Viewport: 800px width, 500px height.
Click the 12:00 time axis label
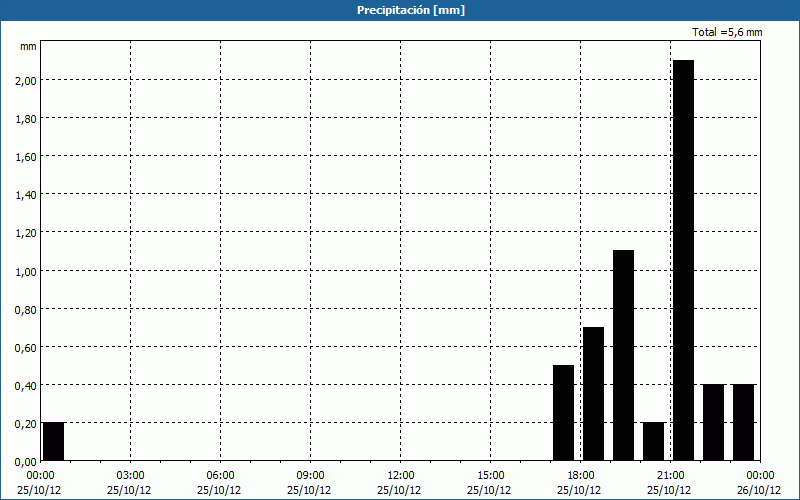[x=401, y=476]
